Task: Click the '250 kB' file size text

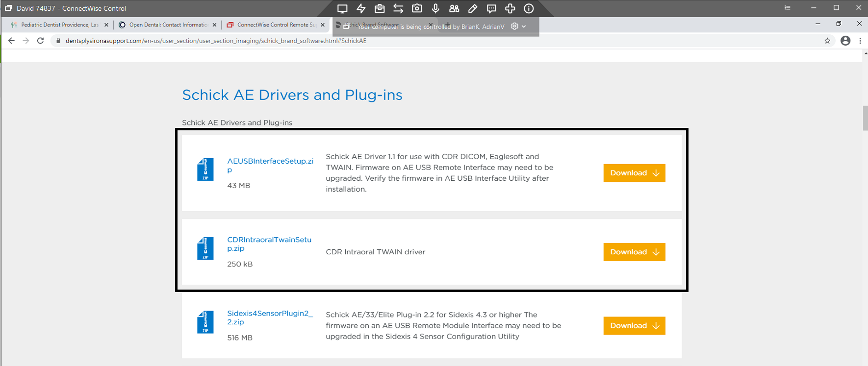Action: click(x=240, y=264)
